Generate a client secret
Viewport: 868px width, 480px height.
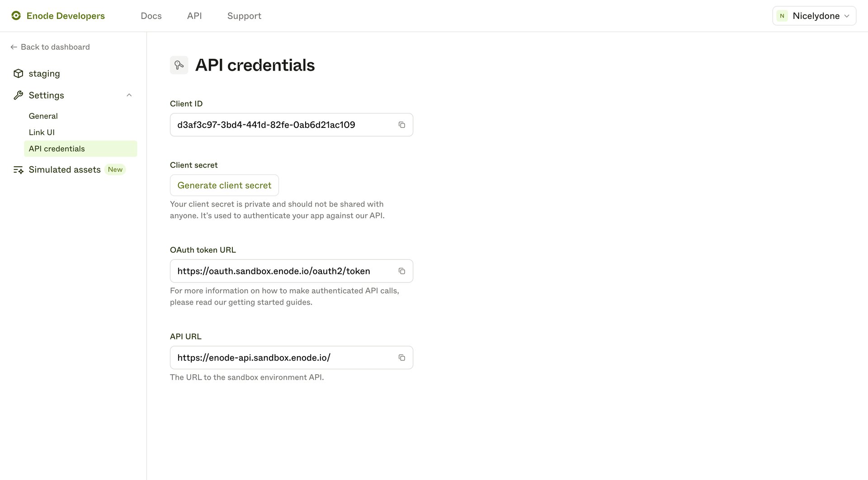(224, 185)
